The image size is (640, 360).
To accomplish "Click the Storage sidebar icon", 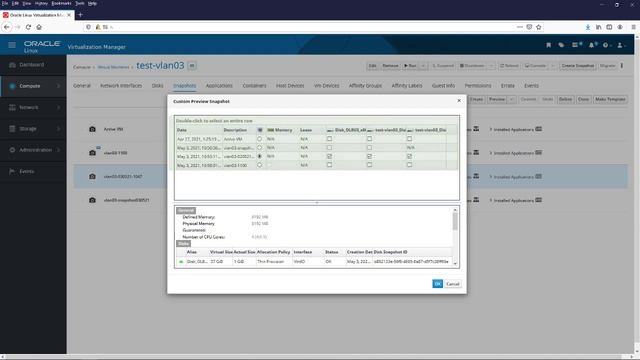I will (12, 129).
